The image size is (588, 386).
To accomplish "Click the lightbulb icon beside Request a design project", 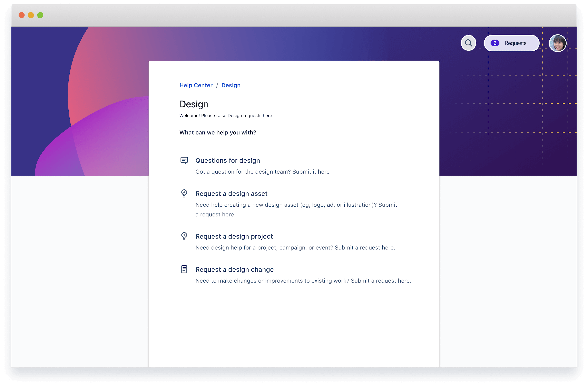I will click(184, 236).
